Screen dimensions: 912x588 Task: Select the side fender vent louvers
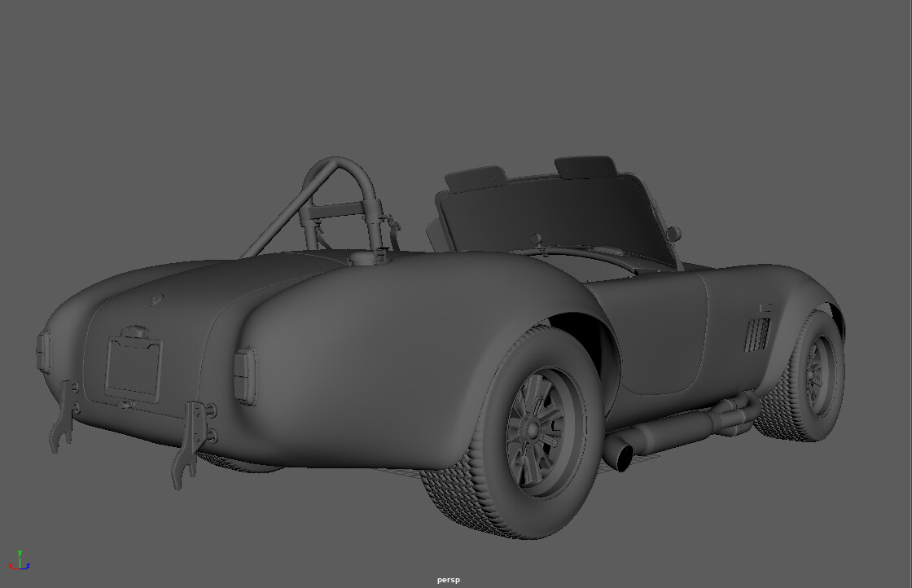click(756, 335)
